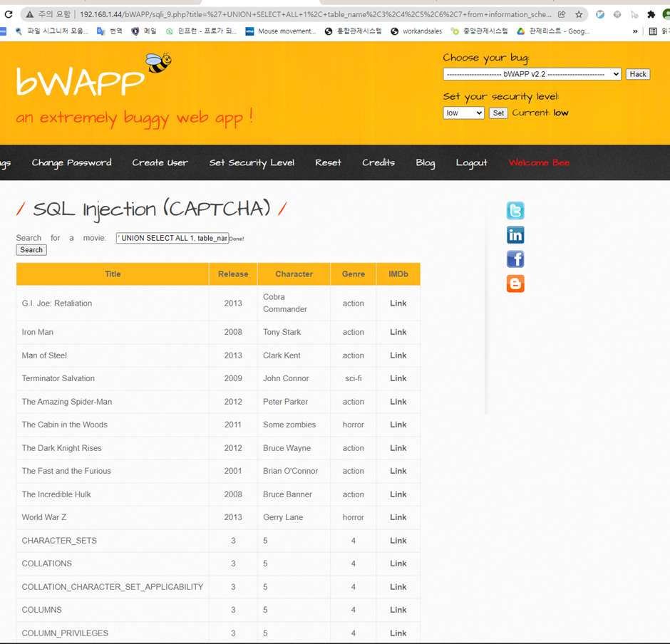The width and height of the screenshot is (670, 644).
Task: Click the Set security level button
Action: click(498, 113)
